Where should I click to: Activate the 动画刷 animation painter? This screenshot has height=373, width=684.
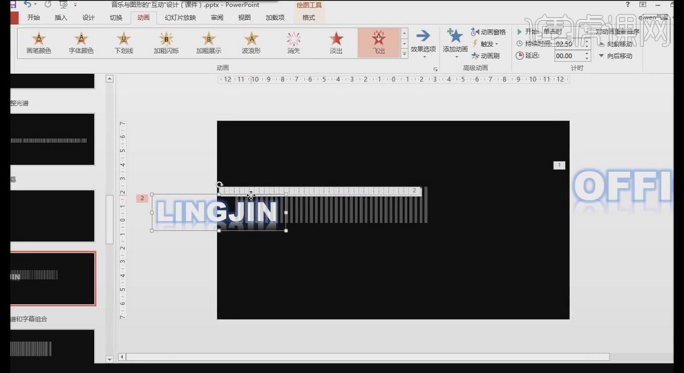pos(486,56)
